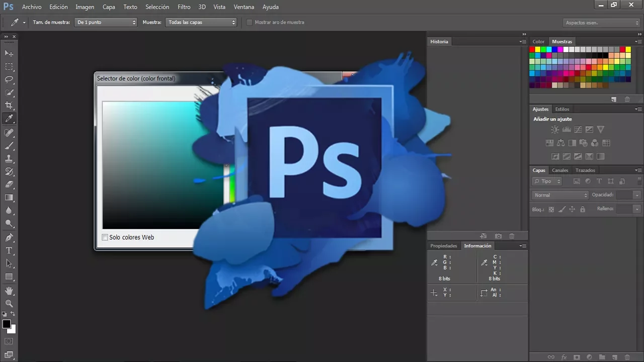The height and width of the screenshot is (362, 644).
Task: Select the Quick Selection tool
Action: (9, 93)
